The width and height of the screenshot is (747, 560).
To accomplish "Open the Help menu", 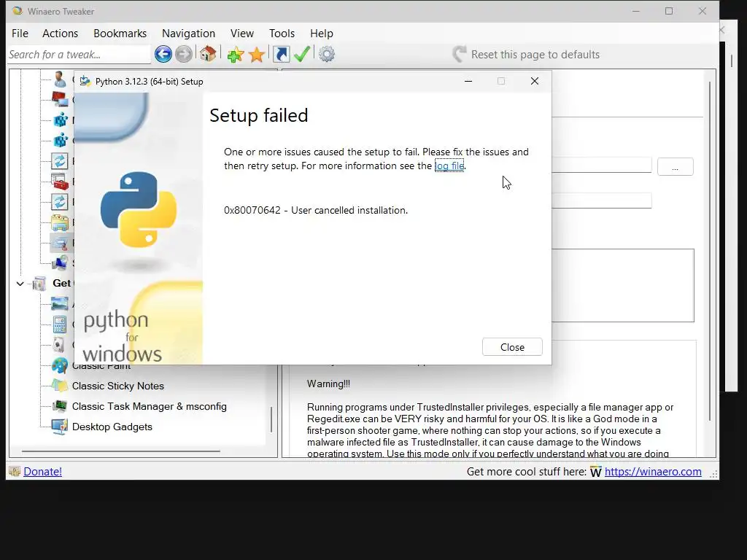I will (322, 34).
